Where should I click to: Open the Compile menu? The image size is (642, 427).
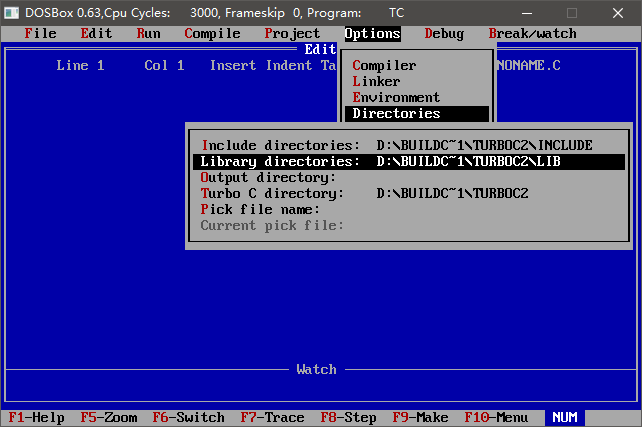(x=212, y=34)
